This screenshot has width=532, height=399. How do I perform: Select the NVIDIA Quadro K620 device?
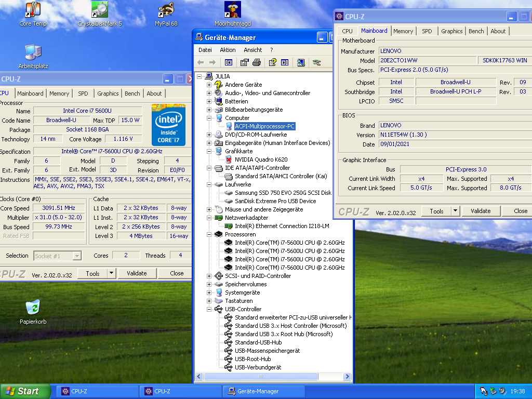click(261, 159)
